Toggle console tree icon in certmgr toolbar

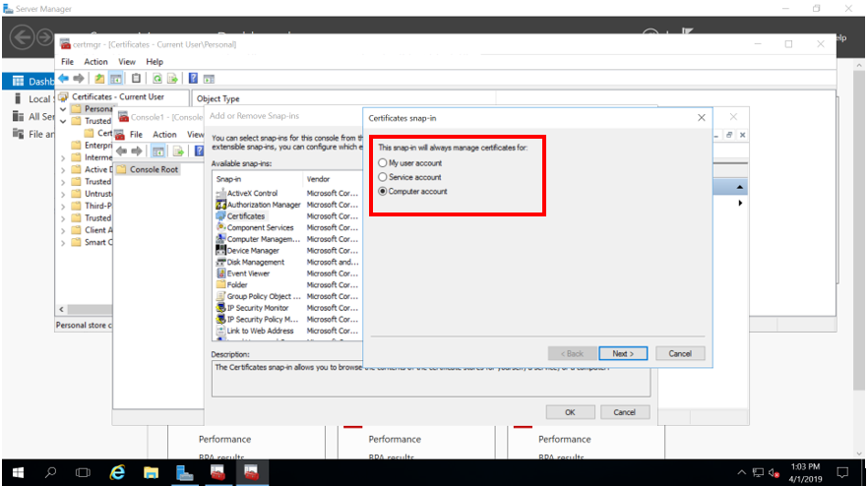[116, 79]
